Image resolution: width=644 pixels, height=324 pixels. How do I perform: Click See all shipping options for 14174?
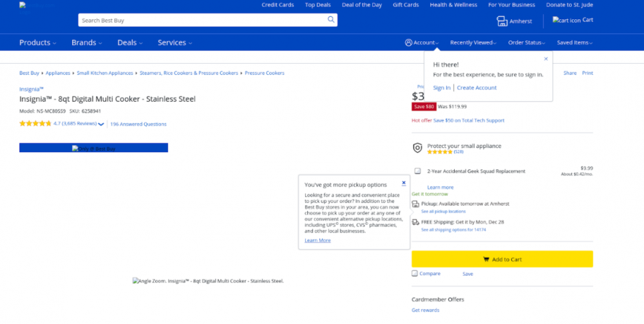pos(453,230)
